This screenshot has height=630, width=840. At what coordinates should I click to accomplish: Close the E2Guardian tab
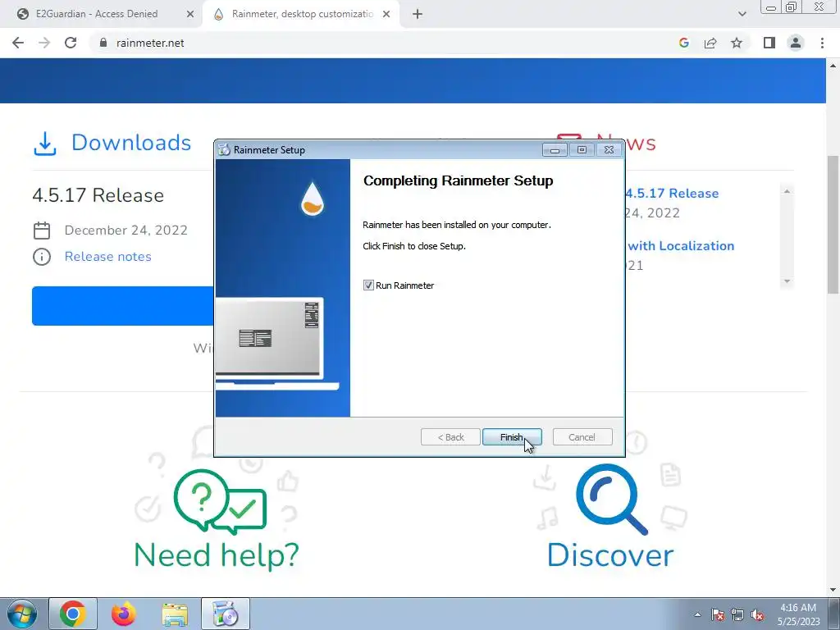[x=190, y=15]
